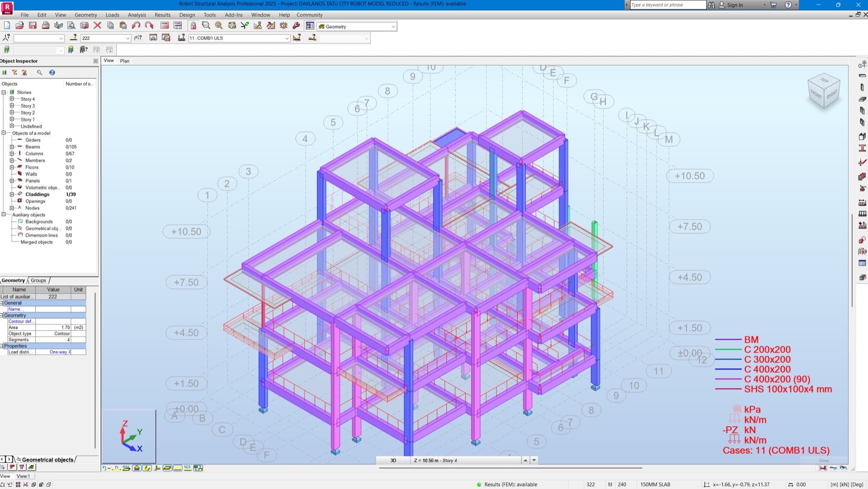The image size is (868, 489).
Task: Click the Columns tool in right toolbar
Action: point(862,87)
